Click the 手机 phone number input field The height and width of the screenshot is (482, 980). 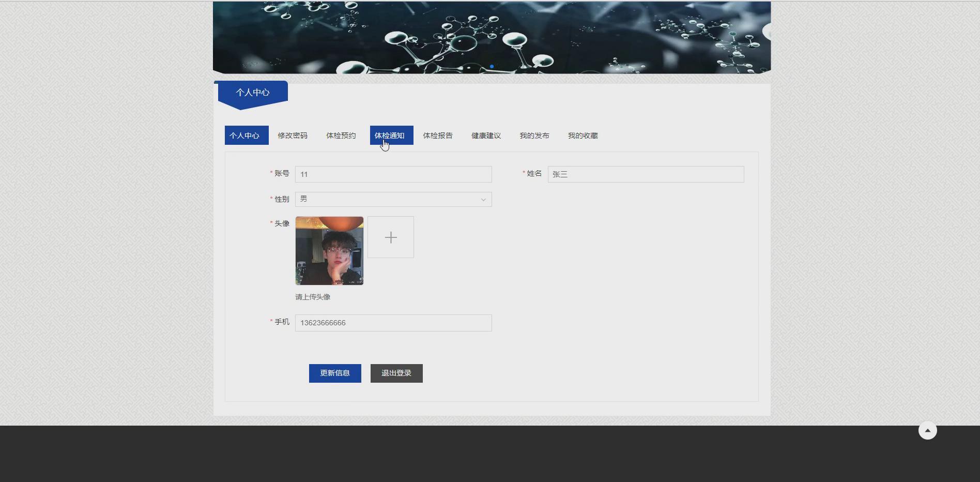tap(393, 322)
